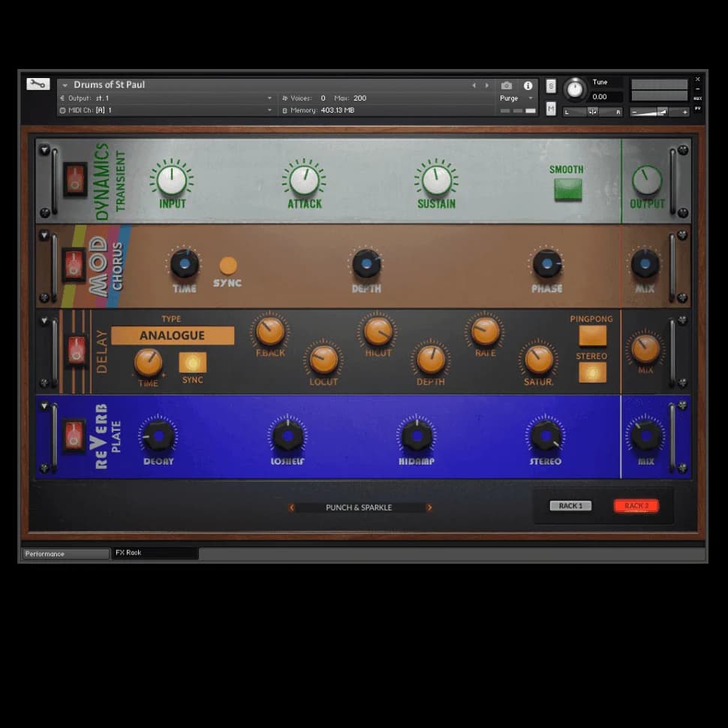Enable the Pingpong delay switch

coord(592,335)
